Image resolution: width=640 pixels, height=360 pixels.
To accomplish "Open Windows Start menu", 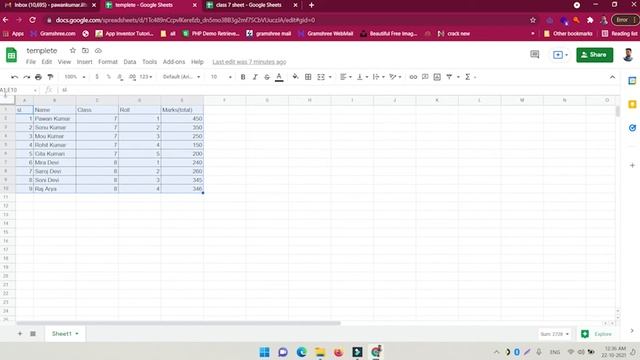I will 264,352.
